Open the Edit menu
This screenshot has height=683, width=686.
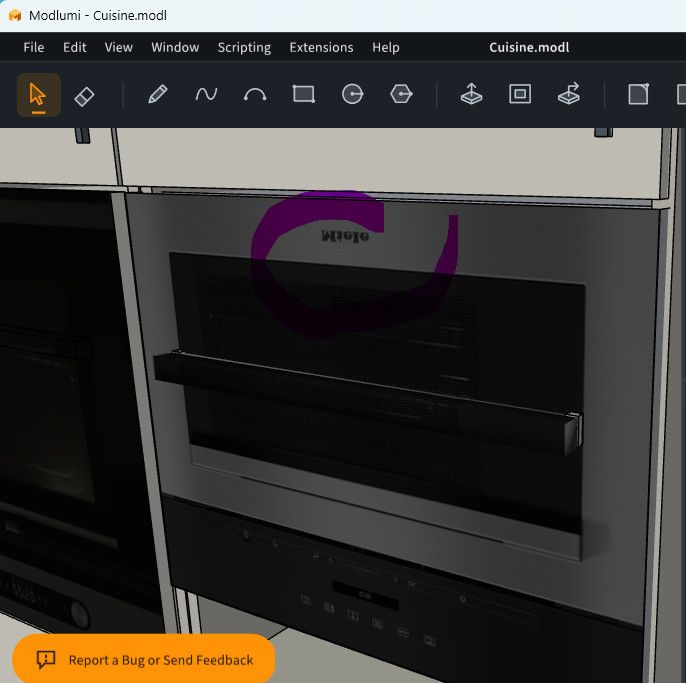(74, 47)
